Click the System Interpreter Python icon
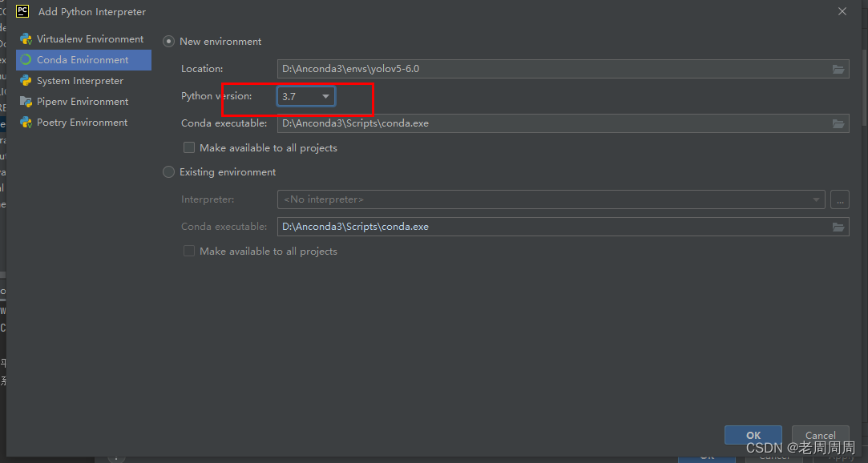 tap(26, 81)
